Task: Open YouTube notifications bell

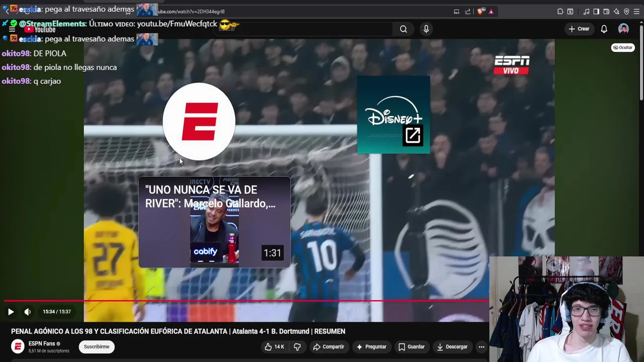Action: click(x=604, y=29)
